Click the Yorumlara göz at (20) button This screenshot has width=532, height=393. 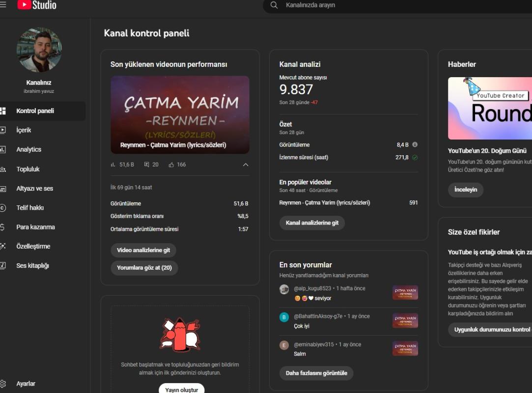coord(144,268)
